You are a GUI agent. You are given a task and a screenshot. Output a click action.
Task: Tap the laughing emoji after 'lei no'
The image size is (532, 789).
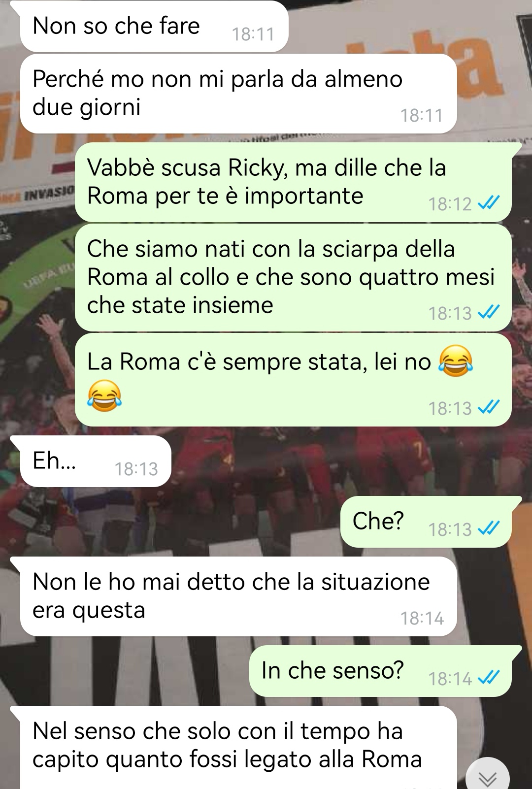[456, 361]
